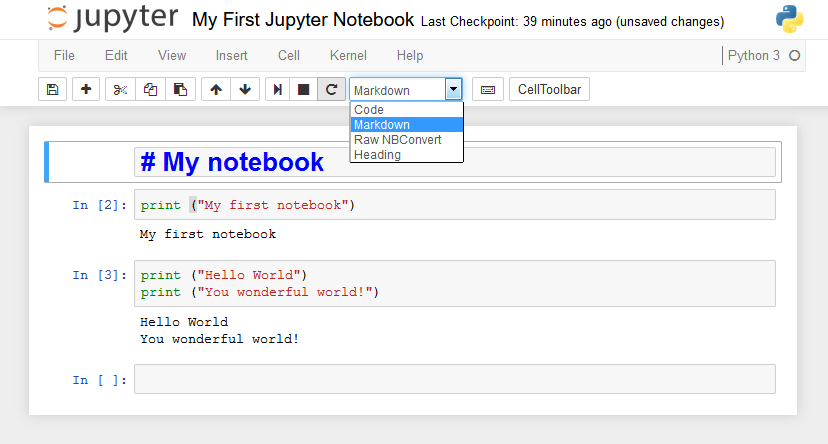
Task: Click the My first notebook code cell
Action: pos(455,205)
